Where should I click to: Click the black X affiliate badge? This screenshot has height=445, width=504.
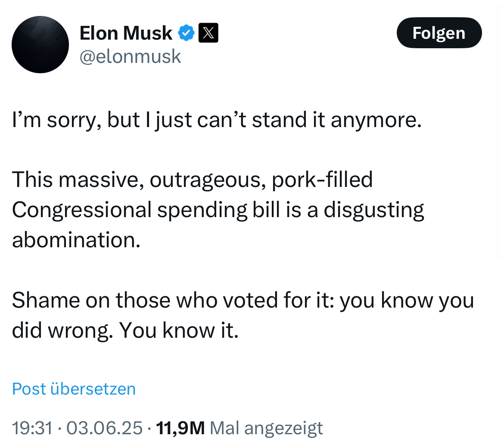point(208,33)
